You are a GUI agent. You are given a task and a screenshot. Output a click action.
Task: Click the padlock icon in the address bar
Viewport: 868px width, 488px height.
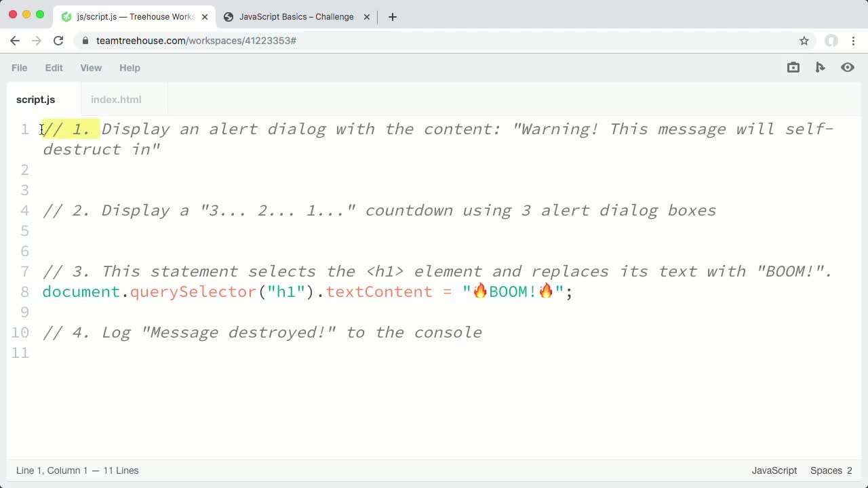point(85,41)
